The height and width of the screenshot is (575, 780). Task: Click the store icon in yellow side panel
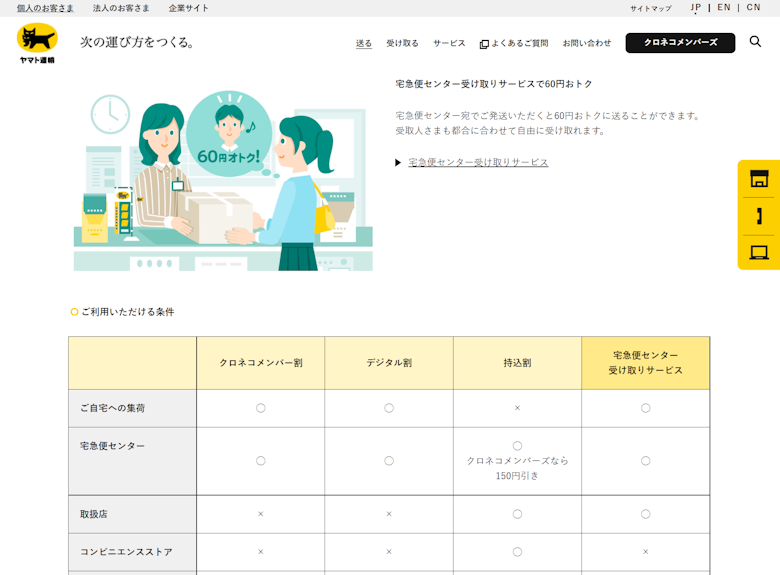coord(759,179)
